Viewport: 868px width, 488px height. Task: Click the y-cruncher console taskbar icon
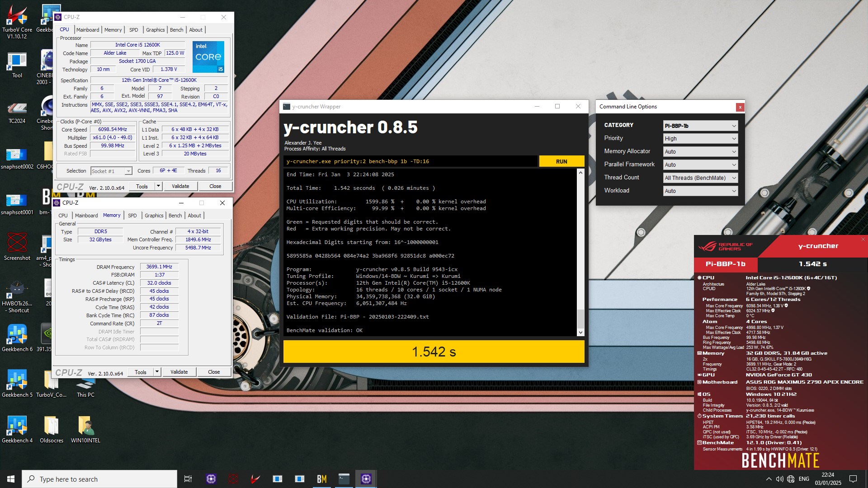click(x=344, y=479)
